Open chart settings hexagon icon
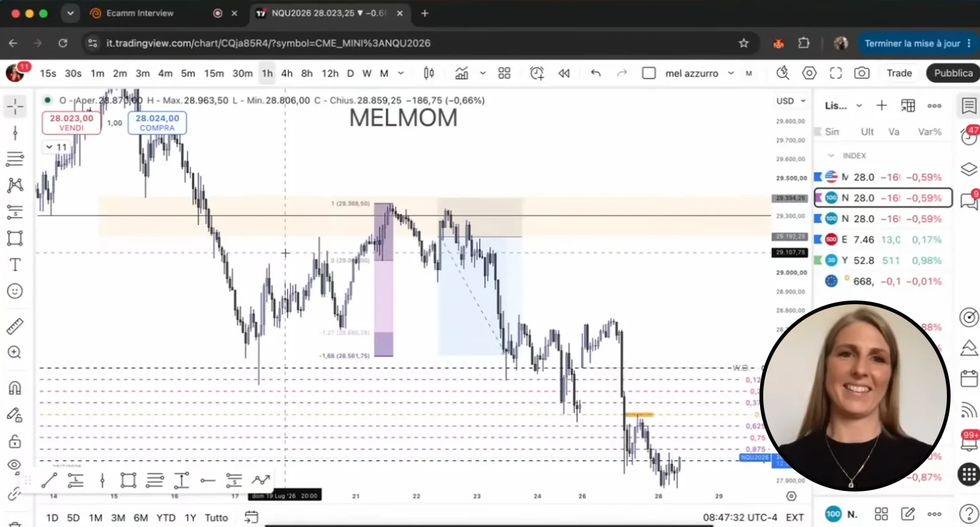 [809, 73]
